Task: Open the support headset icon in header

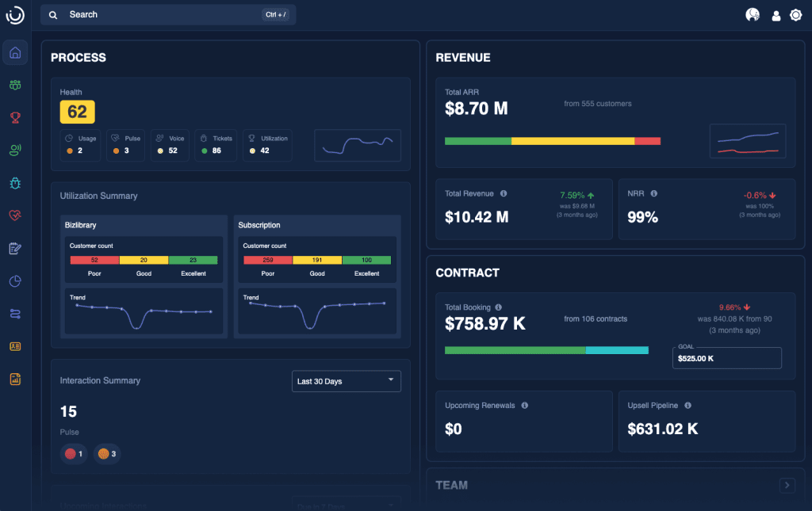Action: (753, 15)
